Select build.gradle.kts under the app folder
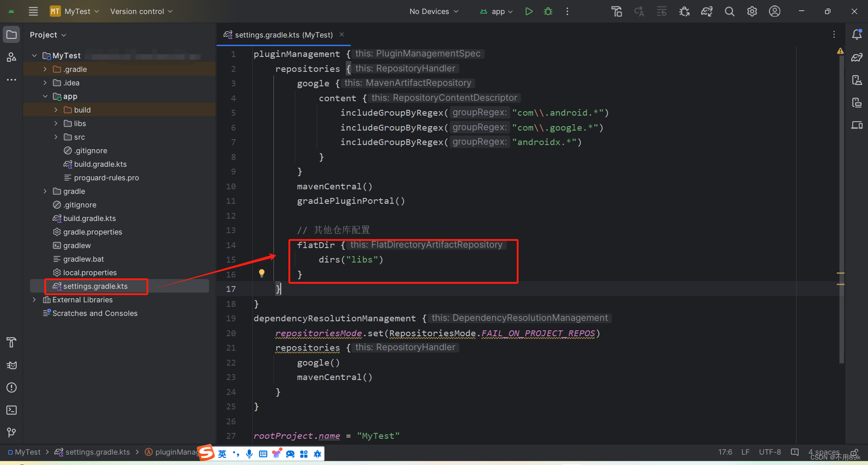Viewport: 868px width, 465px height. coord(100,164)
